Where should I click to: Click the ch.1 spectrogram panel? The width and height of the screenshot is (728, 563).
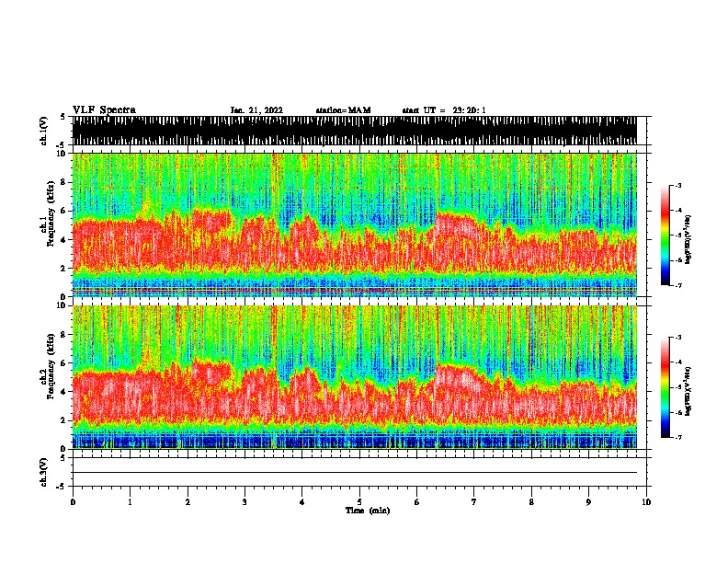tap(355, 224)
